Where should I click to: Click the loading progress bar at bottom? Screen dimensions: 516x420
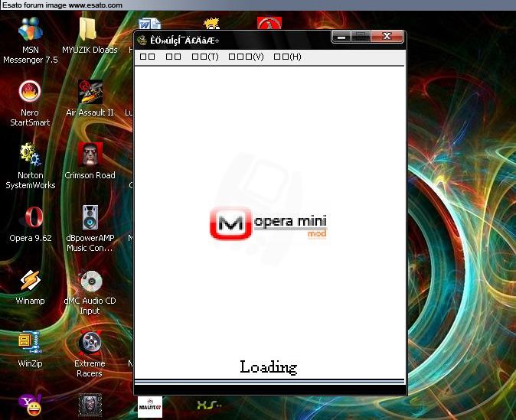[269, 382]
